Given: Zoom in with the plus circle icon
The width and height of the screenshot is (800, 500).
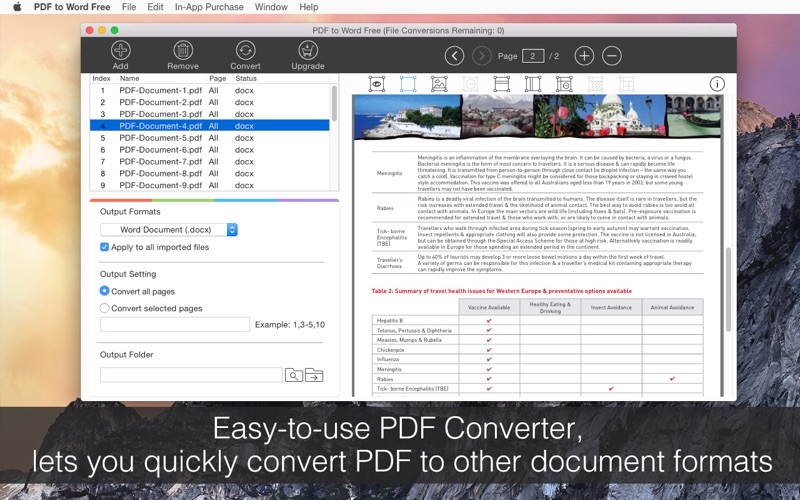Looking at the screenshot, I should pos(584,56).
